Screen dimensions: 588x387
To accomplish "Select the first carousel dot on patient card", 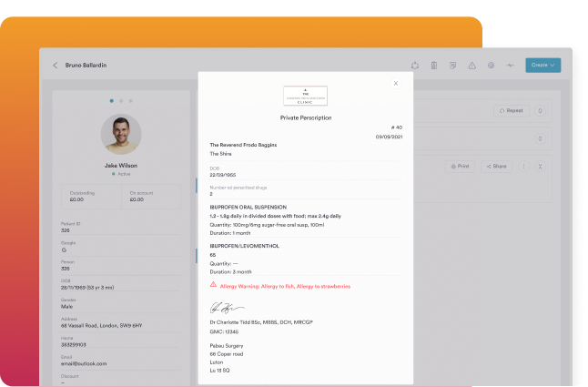I will [112, 100].
